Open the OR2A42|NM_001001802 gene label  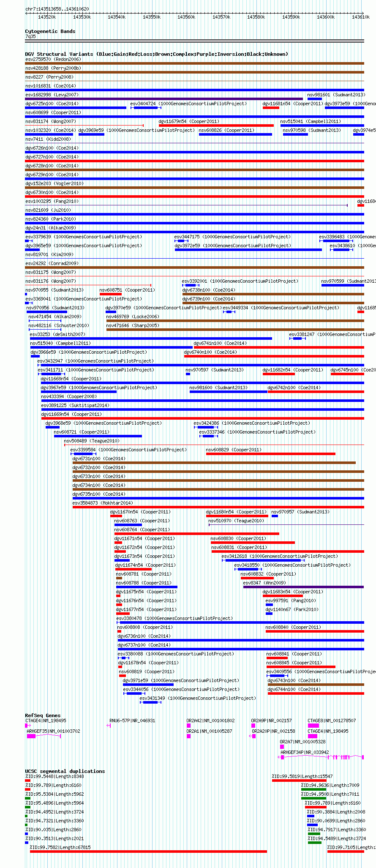pyautogui.click(x=210, y=721)
